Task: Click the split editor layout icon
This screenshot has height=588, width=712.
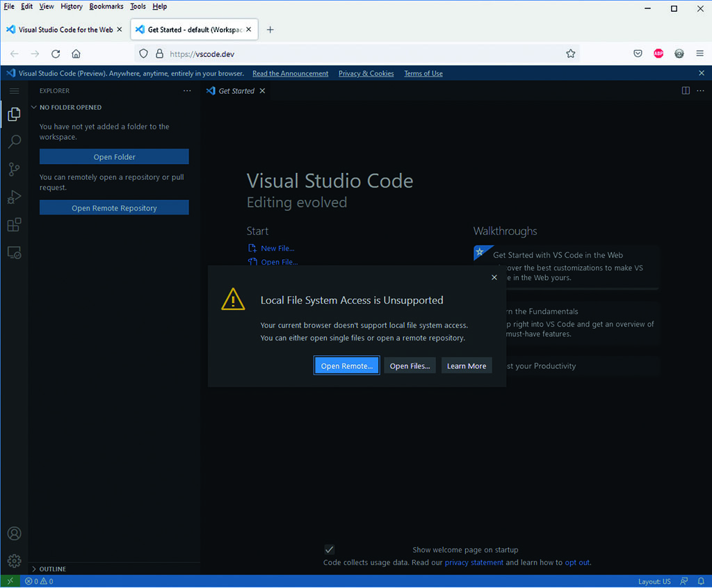Action: (x=686, y=91)
